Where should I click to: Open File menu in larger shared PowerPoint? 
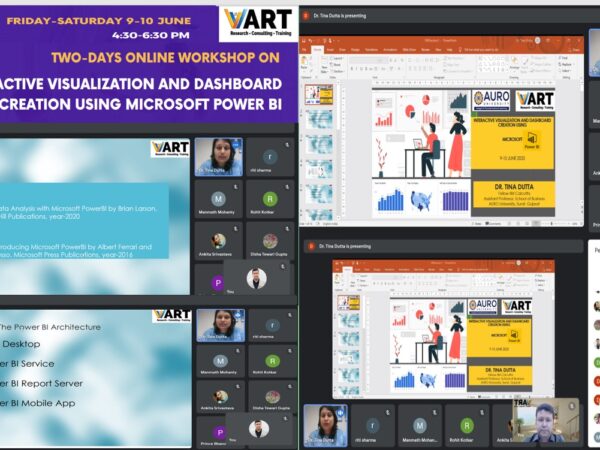pyautogui.click(x=304, y=50)
